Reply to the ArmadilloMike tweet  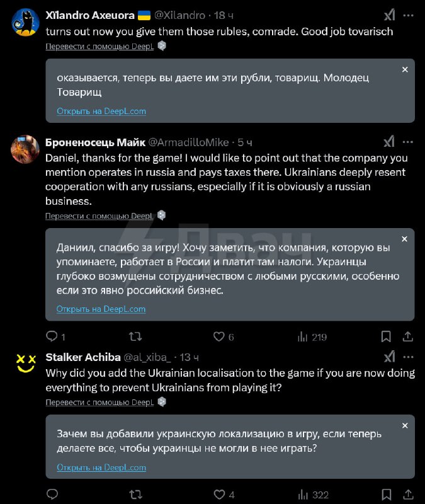pos(52,336)
